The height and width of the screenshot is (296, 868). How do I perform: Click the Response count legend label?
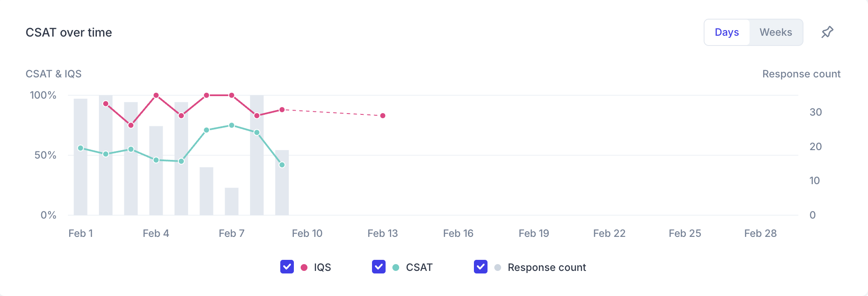(x=547, y=268)
